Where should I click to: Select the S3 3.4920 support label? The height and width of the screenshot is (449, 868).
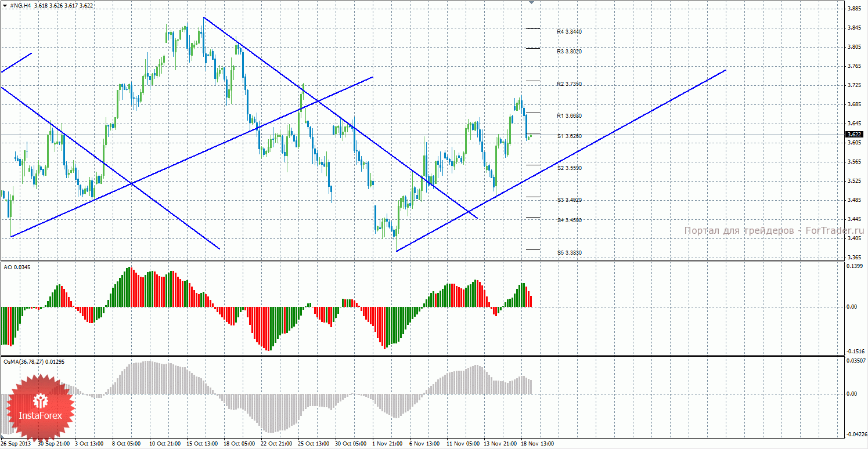570,200
